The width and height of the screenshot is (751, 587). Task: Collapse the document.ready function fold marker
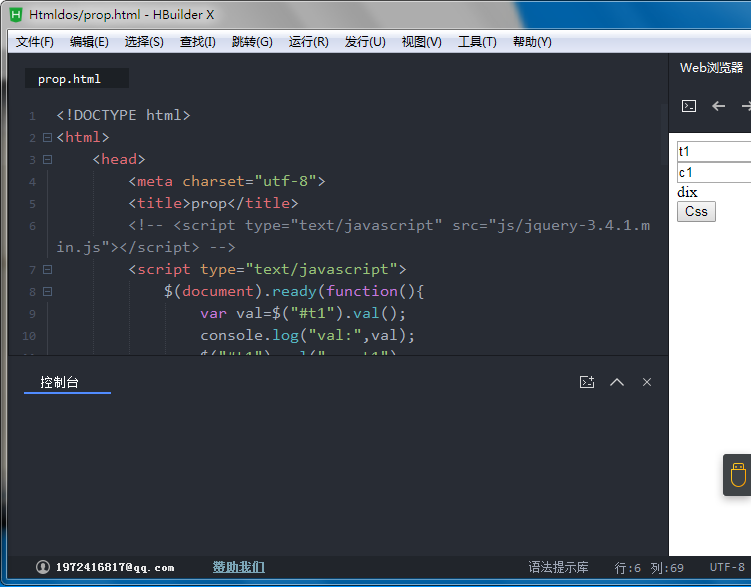[x=47, y=292]
